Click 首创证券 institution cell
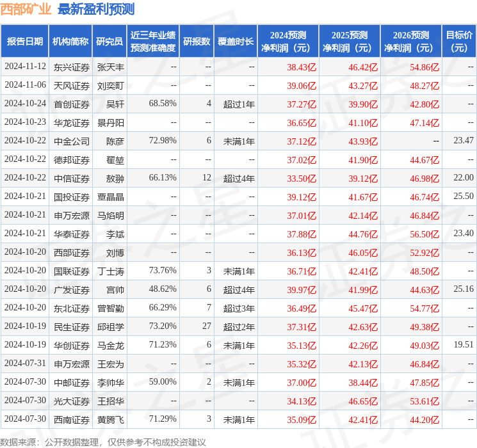The image size is (477, 448). click(72, 104)
